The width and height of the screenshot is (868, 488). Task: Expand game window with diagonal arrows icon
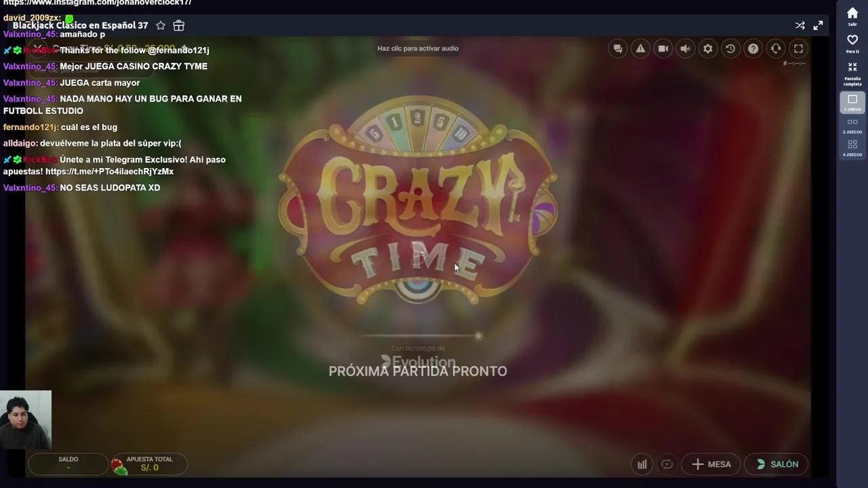[x=818, y=26]
